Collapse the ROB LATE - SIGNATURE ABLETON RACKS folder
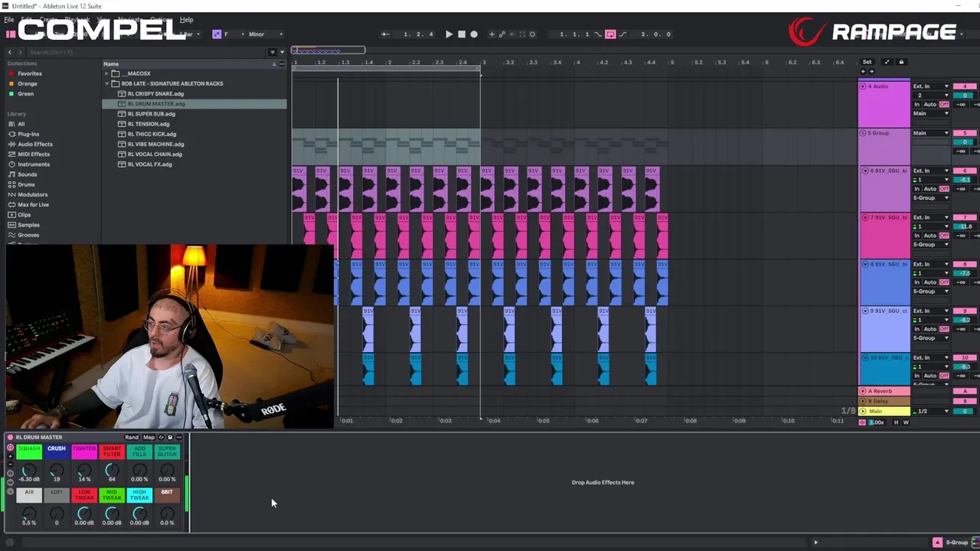 coord(107,83)
